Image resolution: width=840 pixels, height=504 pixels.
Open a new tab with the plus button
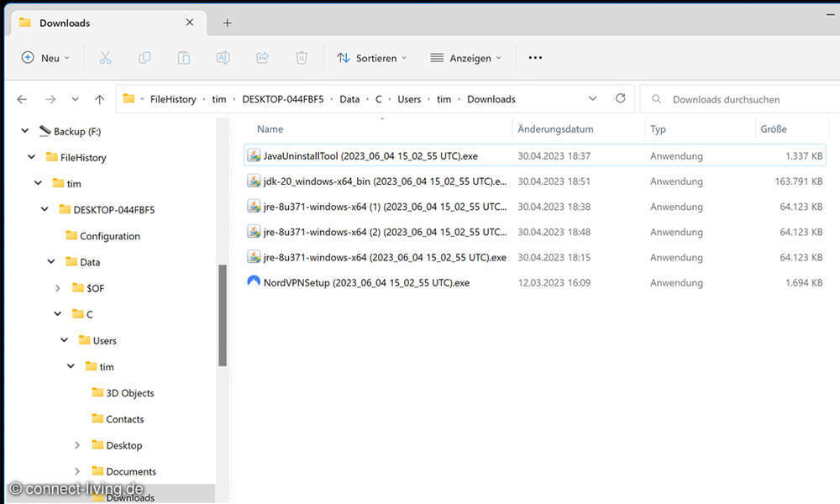[227, 23]
